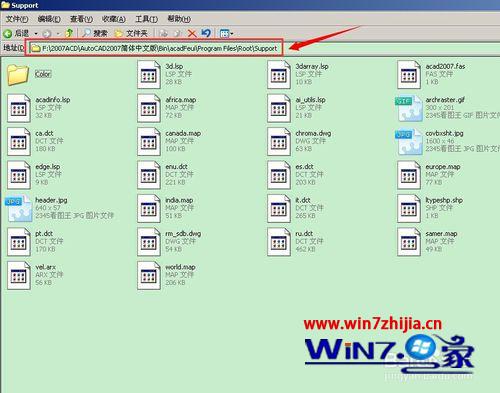Select the header.jpg image icon
The image size is (500, 393).
19,209
